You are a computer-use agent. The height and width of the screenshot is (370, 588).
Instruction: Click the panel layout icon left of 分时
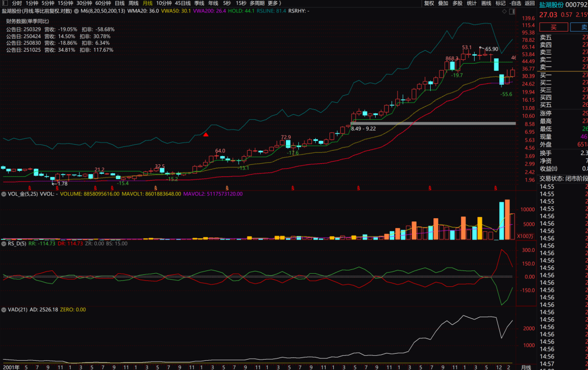[5, 3]
